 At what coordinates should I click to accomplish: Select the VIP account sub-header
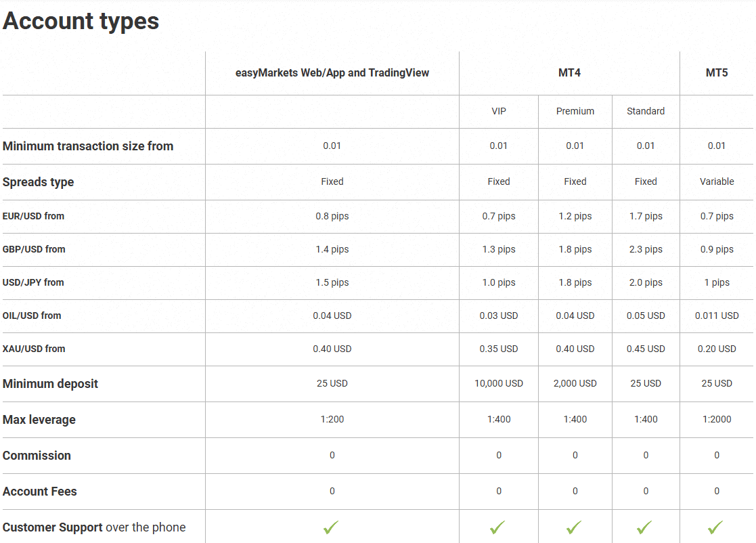coord(499,111)
